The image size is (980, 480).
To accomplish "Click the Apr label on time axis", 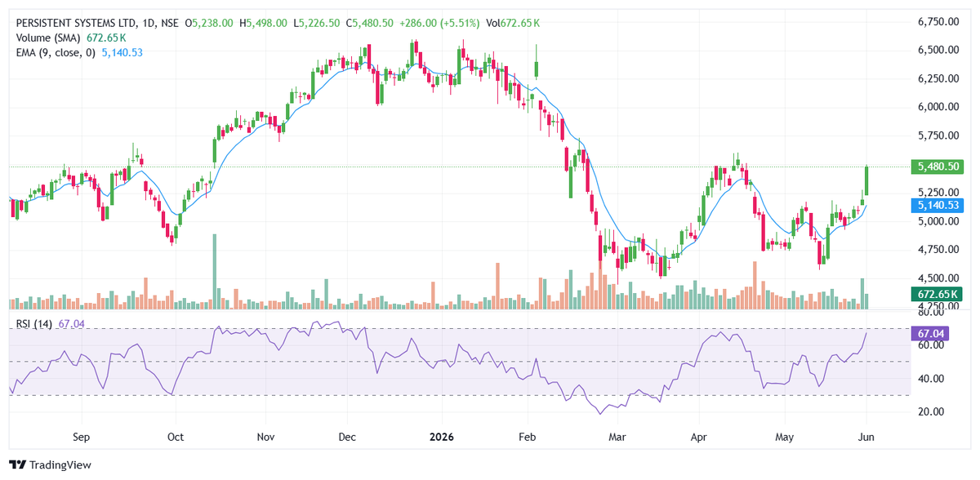I will (x=700, y=437).
